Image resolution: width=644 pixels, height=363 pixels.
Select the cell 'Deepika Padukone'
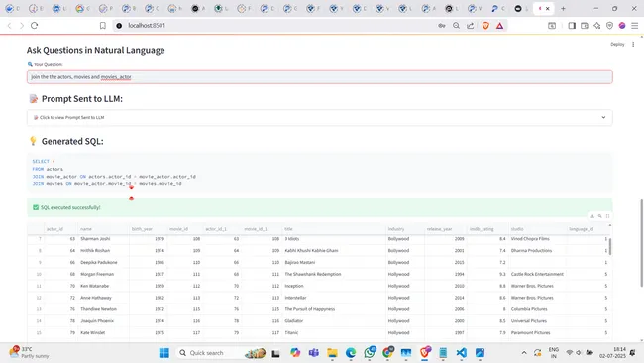tap(103, 262)
